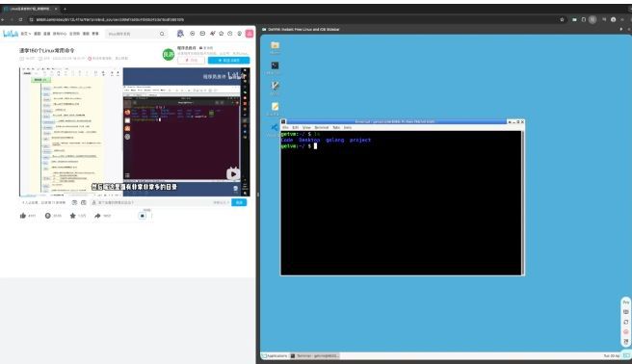Viewport: 632px width, 364px height.
Task: Click the coin icon below the video
Action: 47,216
